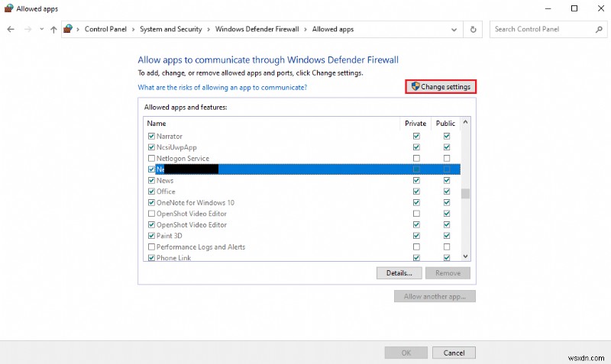
Task: Click the Allow another app button
Action: click(x=435, y=297)
